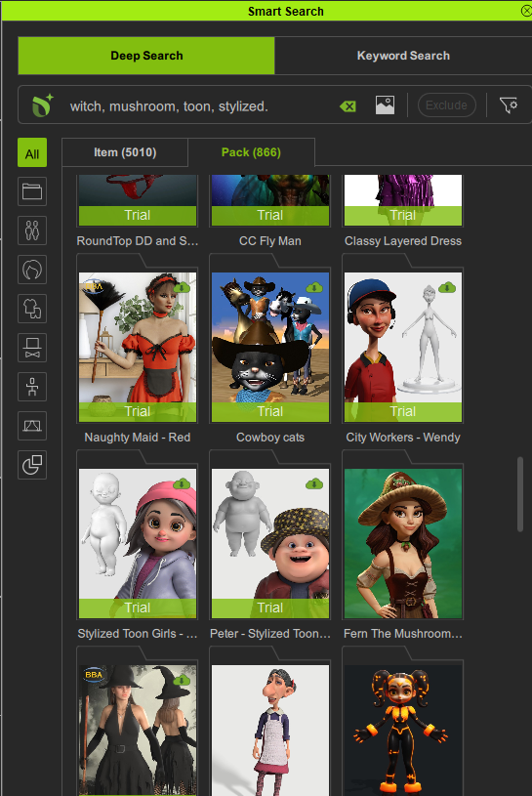Select the project folder category icon

(32, 191)
